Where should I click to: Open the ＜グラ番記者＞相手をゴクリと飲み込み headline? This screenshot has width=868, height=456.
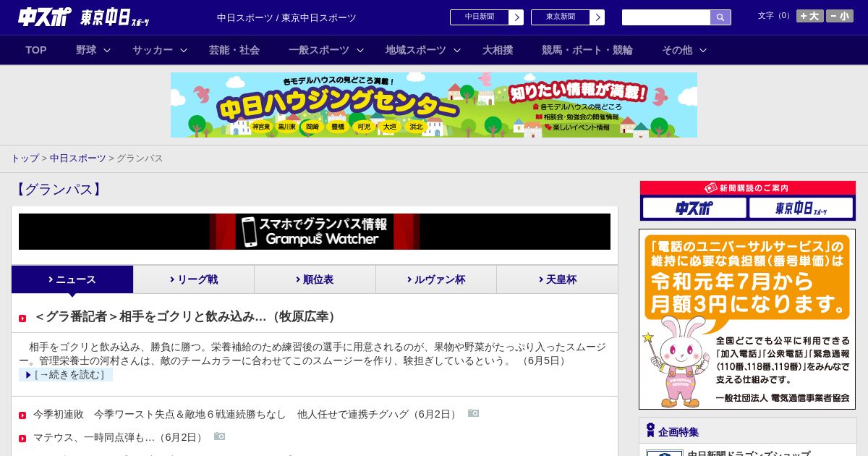point(187,316)
